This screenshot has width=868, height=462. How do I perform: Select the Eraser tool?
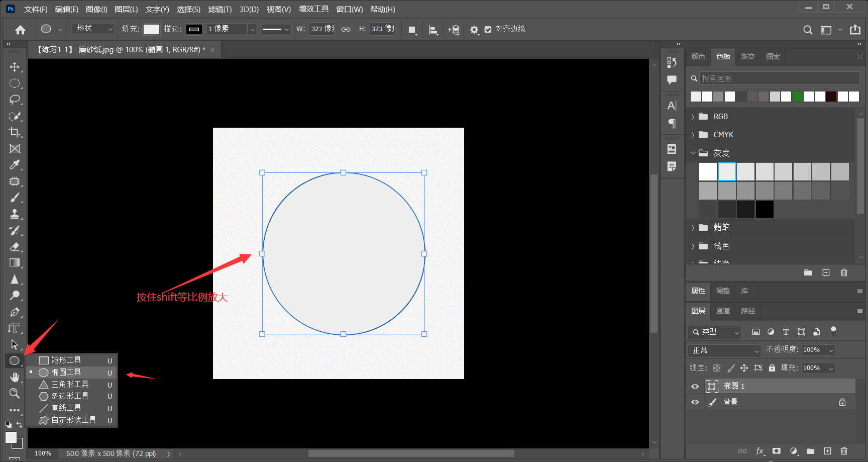(15, 246)
